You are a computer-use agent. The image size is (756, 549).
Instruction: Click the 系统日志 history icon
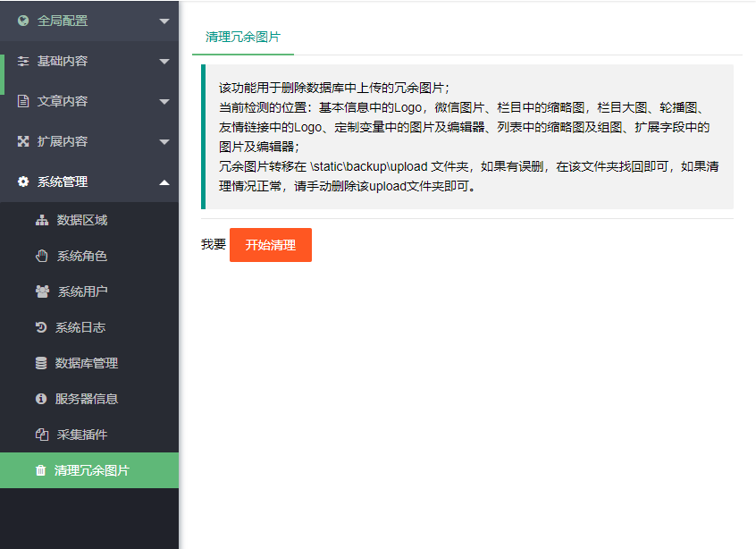(x=42, y=328)
